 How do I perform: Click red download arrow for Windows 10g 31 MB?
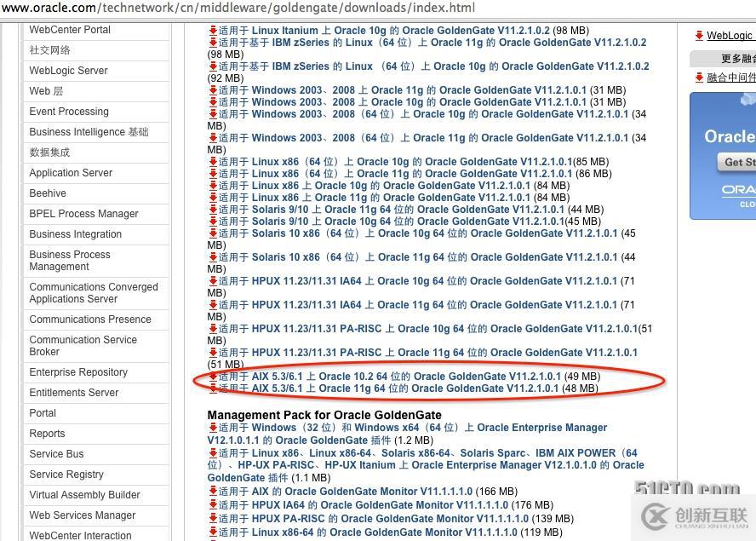(x=213, y=102)
